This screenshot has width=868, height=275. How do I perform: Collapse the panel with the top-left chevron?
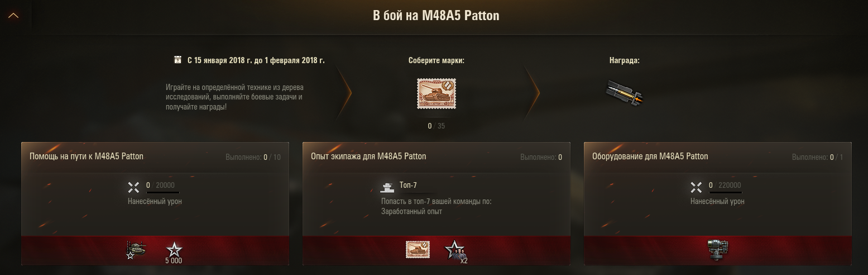(x=14, y=16)
